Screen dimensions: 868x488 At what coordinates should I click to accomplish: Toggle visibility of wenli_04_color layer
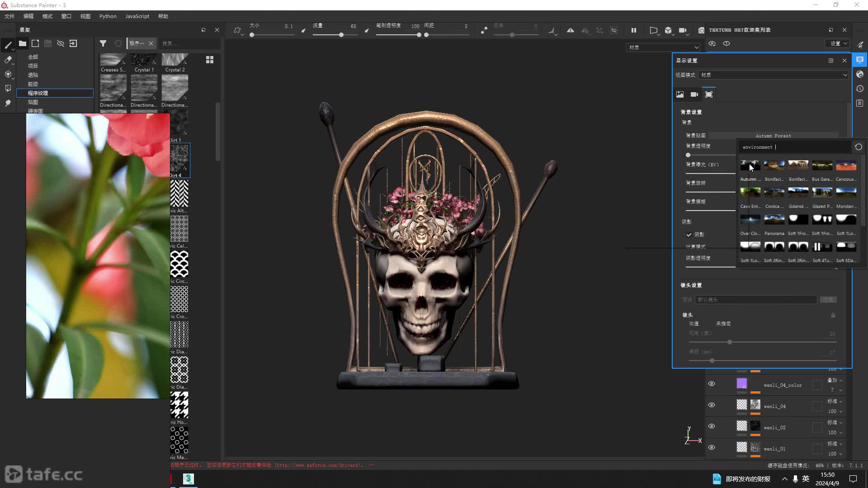[712, 384]
